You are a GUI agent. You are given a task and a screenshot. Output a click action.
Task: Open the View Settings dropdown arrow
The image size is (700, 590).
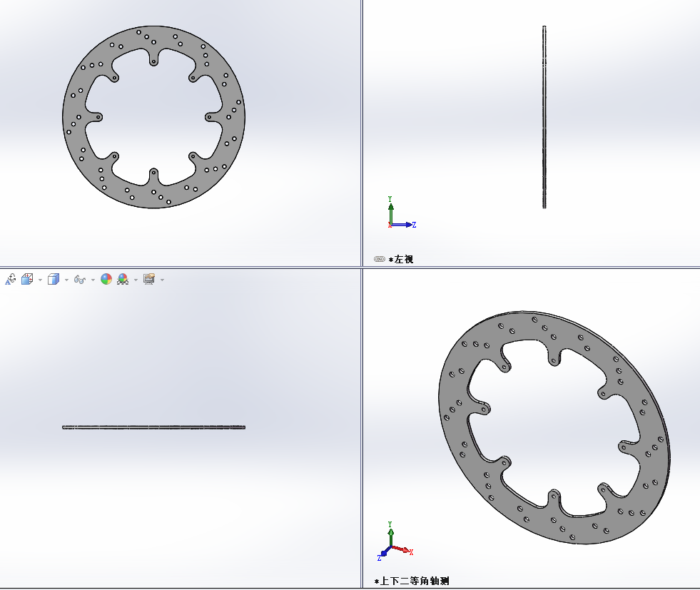coord(162,280)
